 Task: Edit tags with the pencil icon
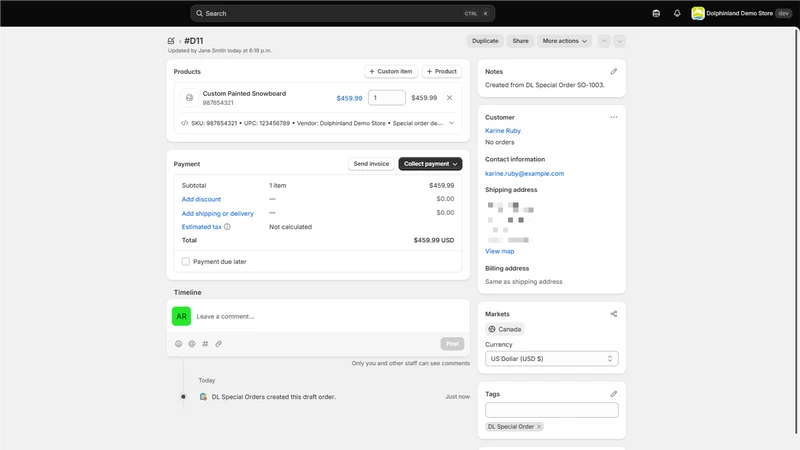(x=614, y=394)
